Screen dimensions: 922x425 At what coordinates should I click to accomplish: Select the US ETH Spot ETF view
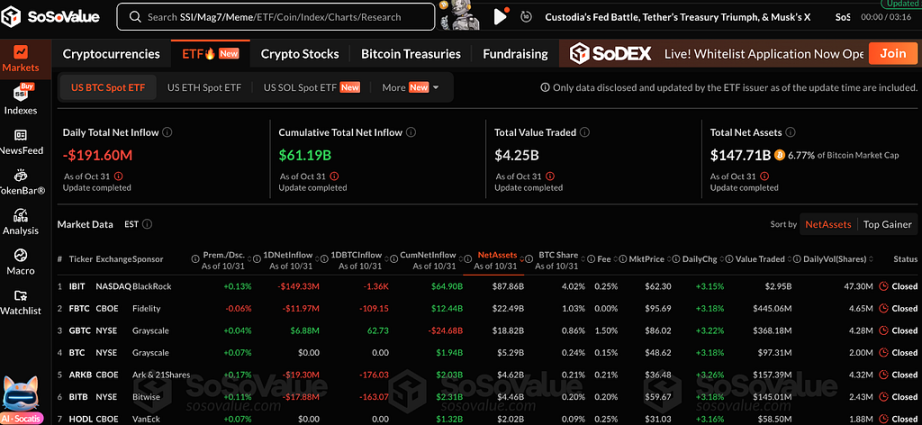(x=204, y=88)
